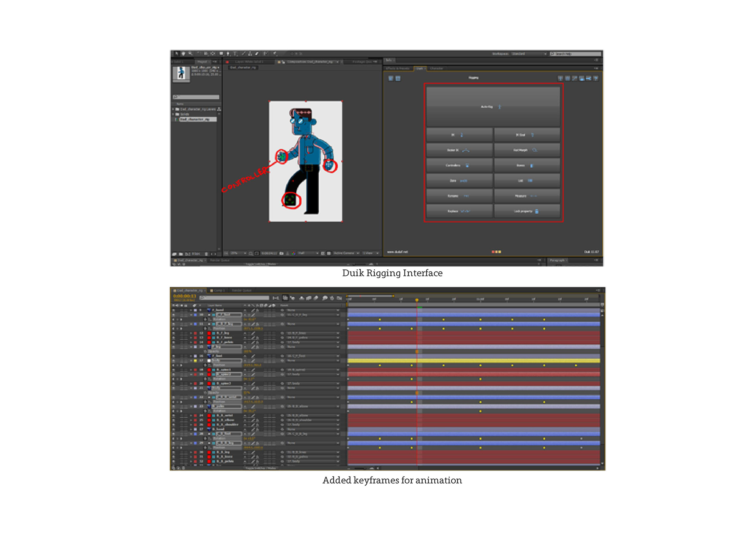Expand the Dad_character_rig Layers folder

point(173,109)
